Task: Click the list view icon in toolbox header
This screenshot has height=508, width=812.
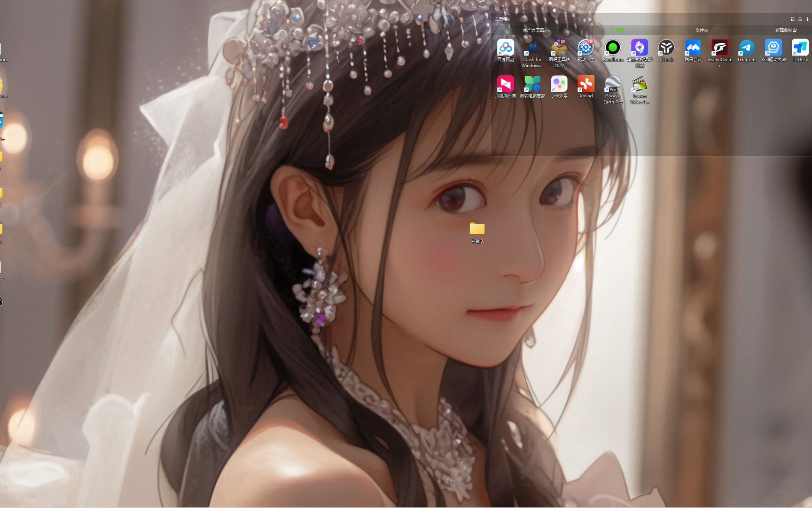Action: point(793,19)
